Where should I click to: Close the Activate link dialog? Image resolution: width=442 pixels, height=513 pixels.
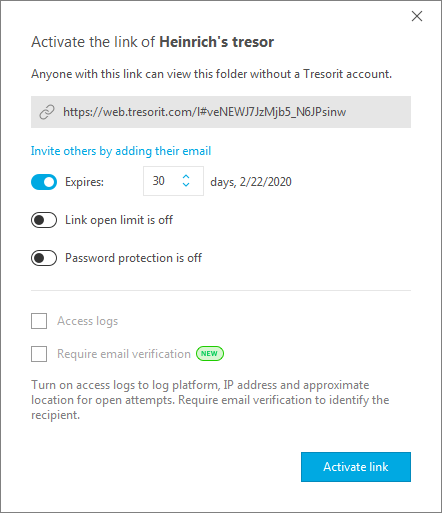point(417,16)
